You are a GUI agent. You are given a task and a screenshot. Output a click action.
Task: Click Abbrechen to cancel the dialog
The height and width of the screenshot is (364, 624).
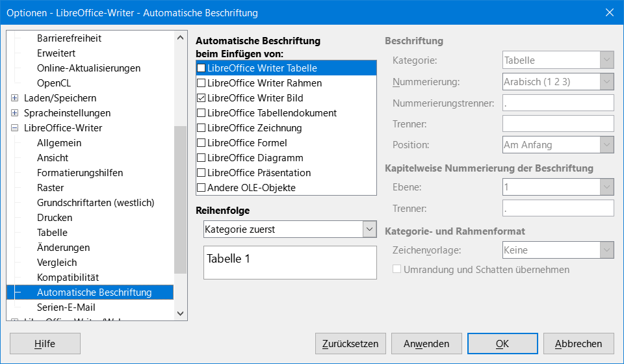pyautogui.click(x=578, y=343)
